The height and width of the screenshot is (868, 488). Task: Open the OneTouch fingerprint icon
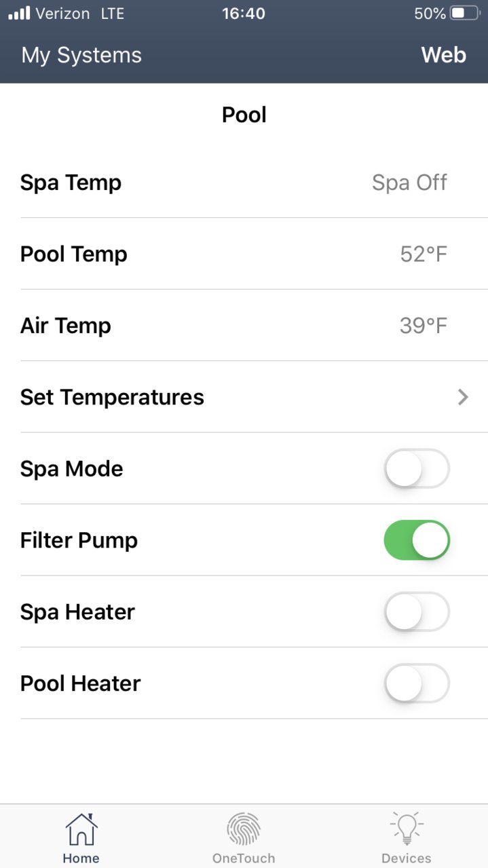(244, 829)
